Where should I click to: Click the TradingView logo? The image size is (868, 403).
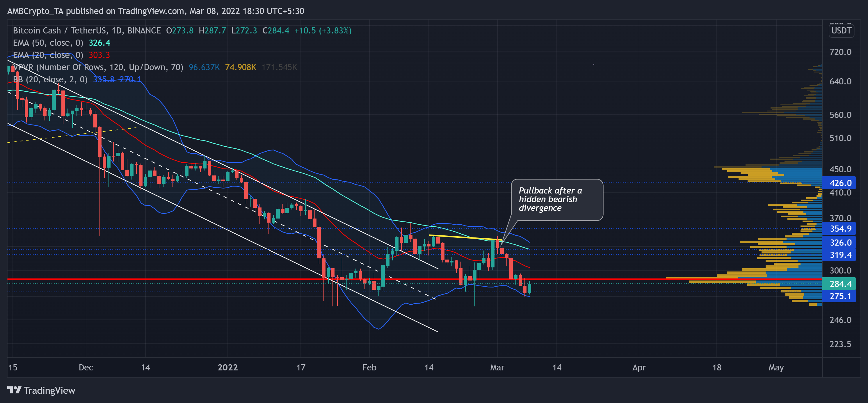(x=41, y=390)
